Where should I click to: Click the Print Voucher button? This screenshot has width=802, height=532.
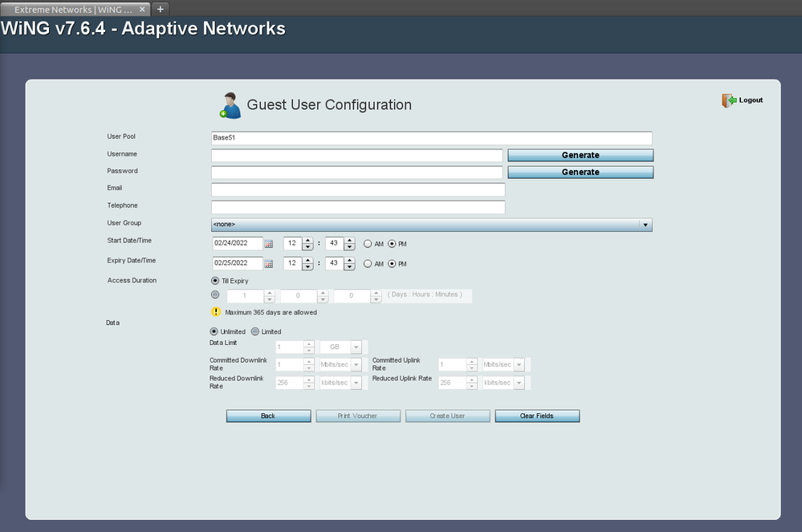(358, 416)
